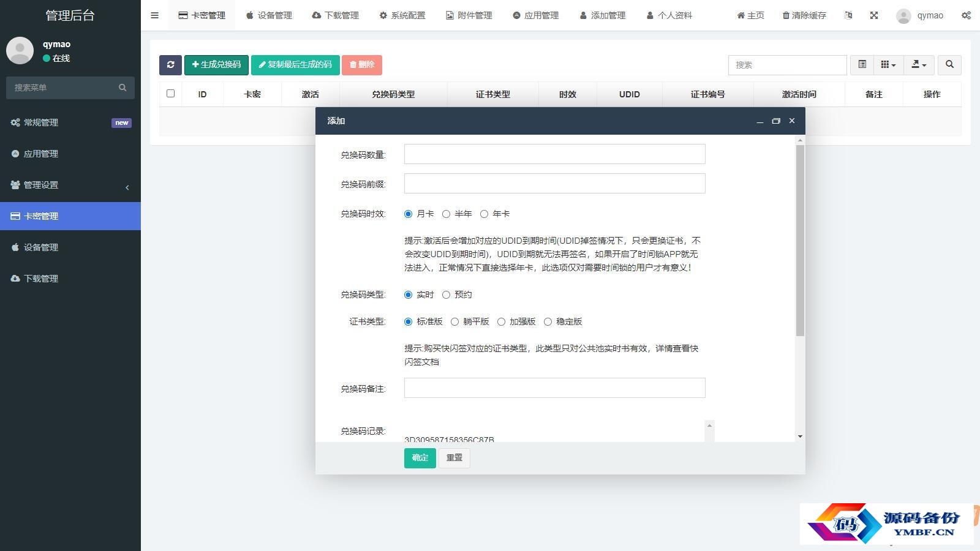980x551 pixels.
Task: Click the 重置 button
Action: (454, 458)
